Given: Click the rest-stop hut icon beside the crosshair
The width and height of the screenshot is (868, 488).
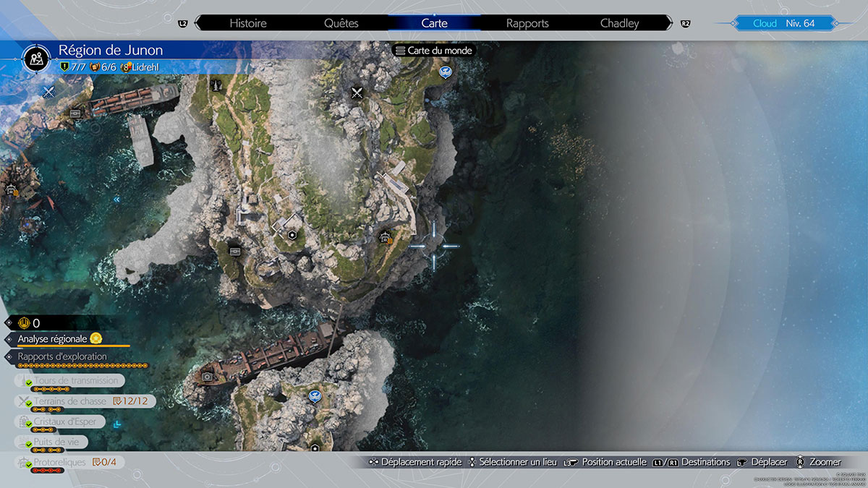Looking at the screenshot, I should 385,236.
